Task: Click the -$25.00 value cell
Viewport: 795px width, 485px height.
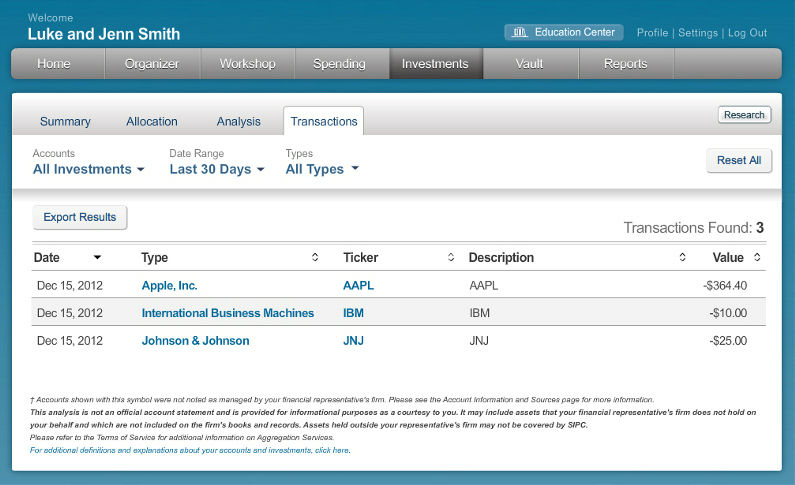Action: (x=728, y=341)
